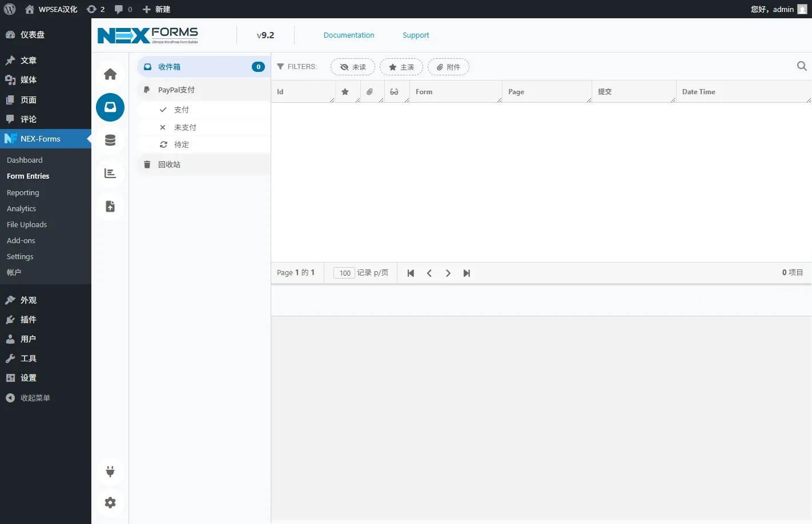Image resolution: width=812 pixels, height=524 pixels.
Task: Open the 新建 new content menu
Action: pyautogui.click(x=156, y=9)
